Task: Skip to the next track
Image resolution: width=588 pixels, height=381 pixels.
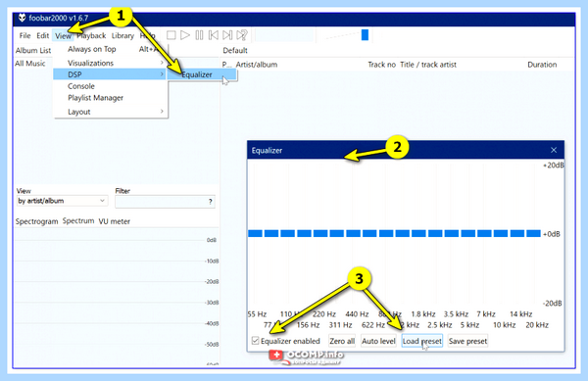Action: pos(227,35)
